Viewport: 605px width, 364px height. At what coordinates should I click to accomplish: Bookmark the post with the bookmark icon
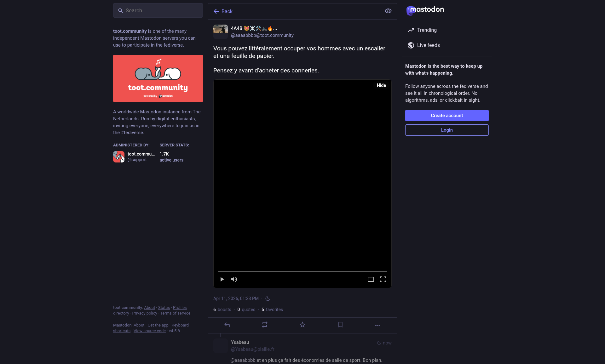[340, 325]
